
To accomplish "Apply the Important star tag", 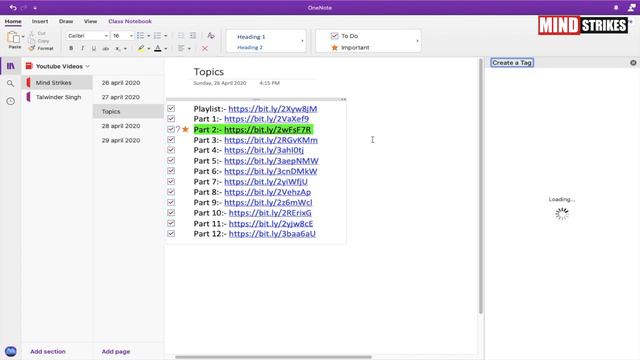I will coord(350,47).
